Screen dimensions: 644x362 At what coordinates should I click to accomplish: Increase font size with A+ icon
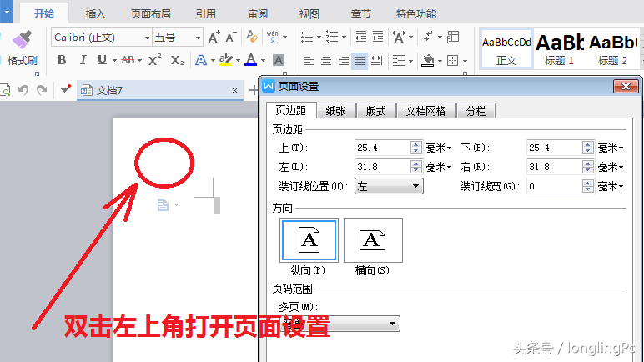pos(214,38)
